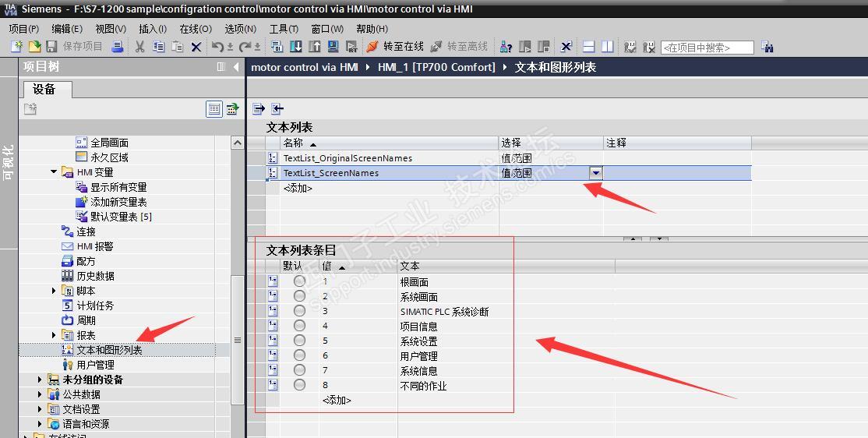Open the 在线(O) menu
The height and width of the screenshot is (438, 868).
click(x=196, y=29)
